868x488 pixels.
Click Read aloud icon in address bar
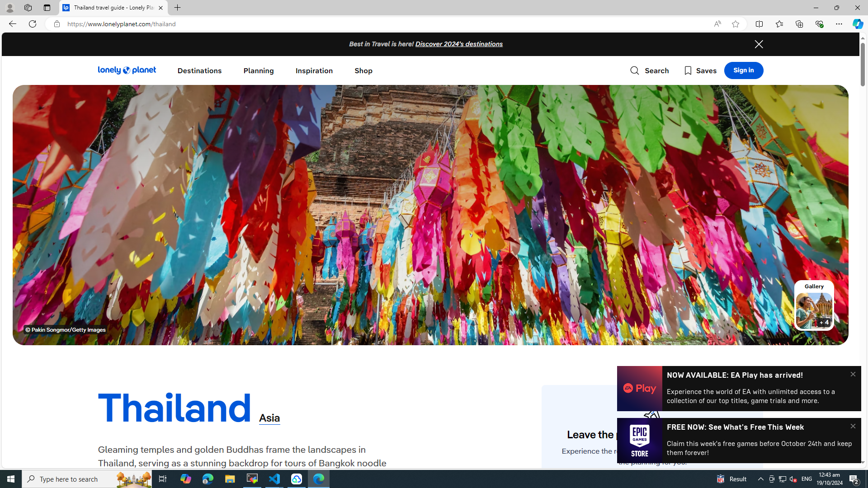coord(717,24)
